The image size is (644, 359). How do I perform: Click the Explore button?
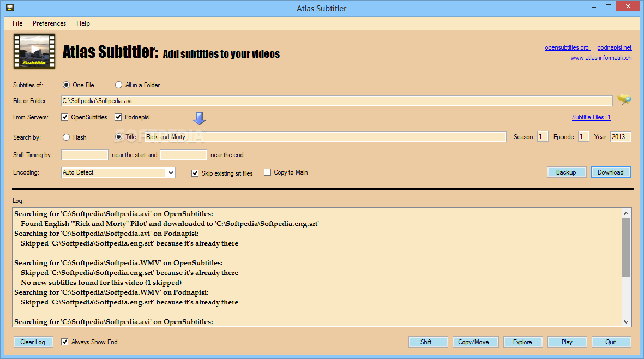tap(522, 342)
